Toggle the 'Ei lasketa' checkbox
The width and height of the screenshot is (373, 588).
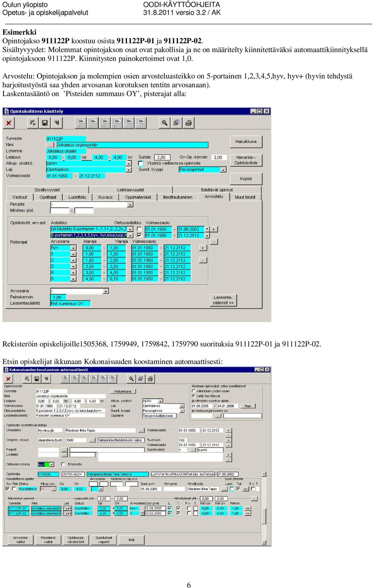coord(63,464)
